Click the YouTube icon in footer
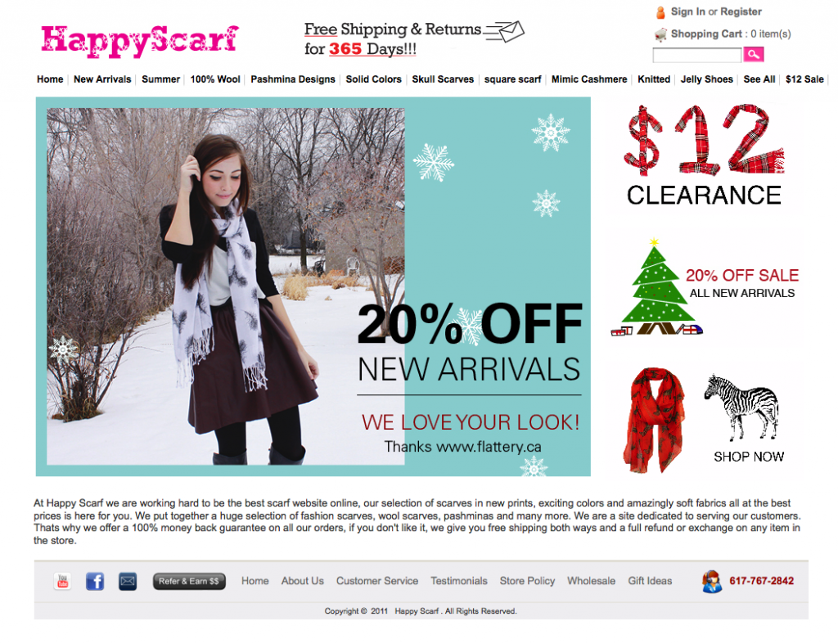838x644 pixels. [62, 581]
